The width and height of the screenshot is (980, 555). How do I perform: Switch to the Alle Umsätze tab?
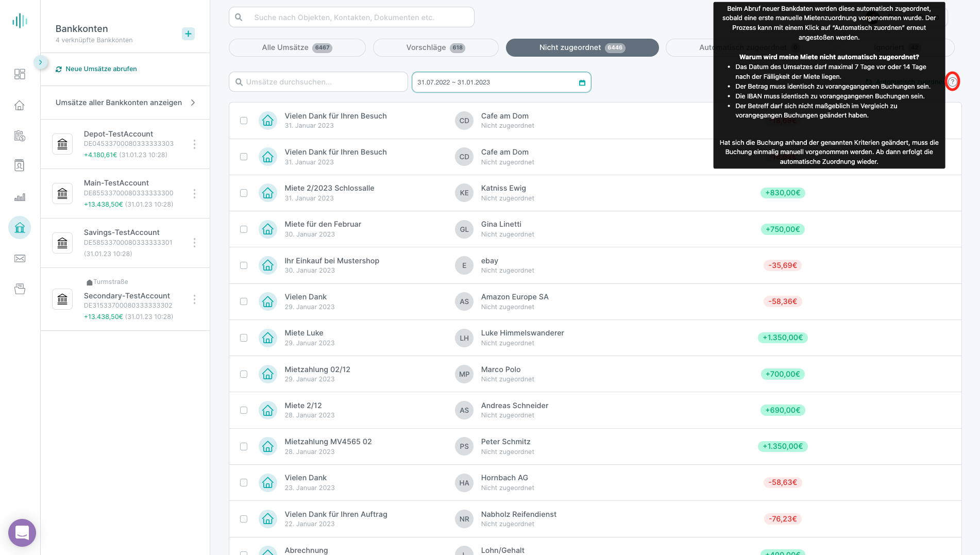click(x=297, y=47)
